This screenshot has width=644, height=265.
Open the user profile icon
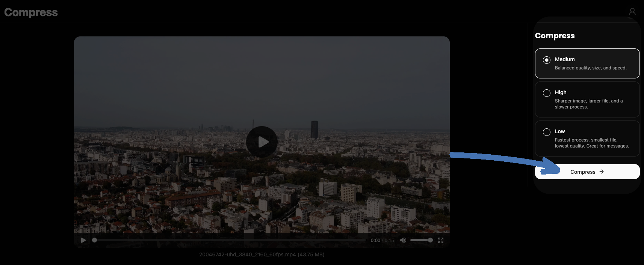point(632,12)
